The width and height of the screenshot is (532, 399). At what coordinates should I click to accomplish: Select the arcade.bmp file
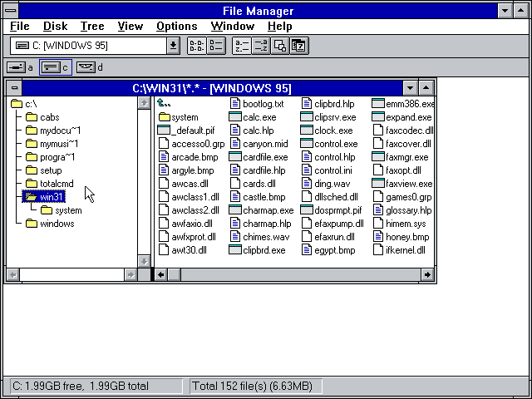pyautogui.click(x=189, y=157)
